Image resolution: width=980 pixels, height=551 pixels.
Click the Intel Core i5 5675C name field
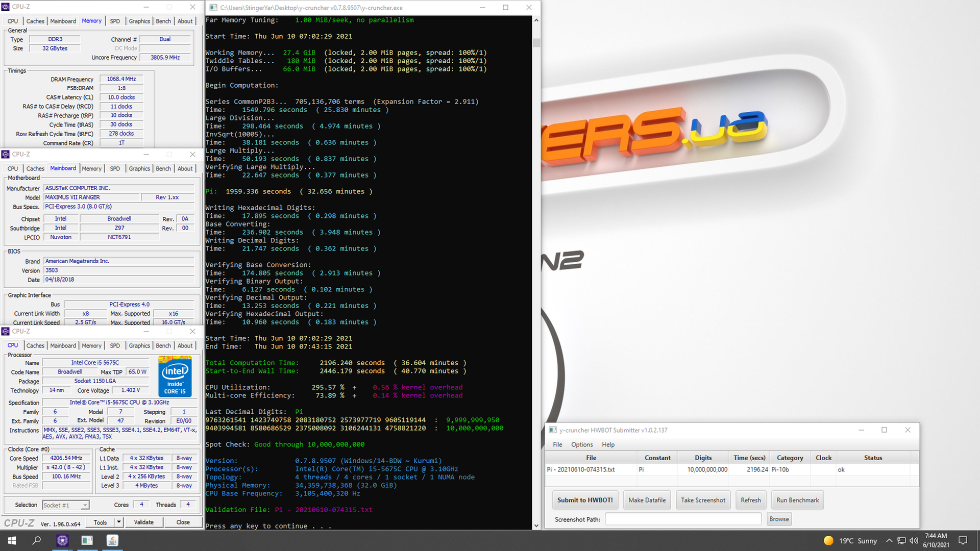click(x=95, y=363)
